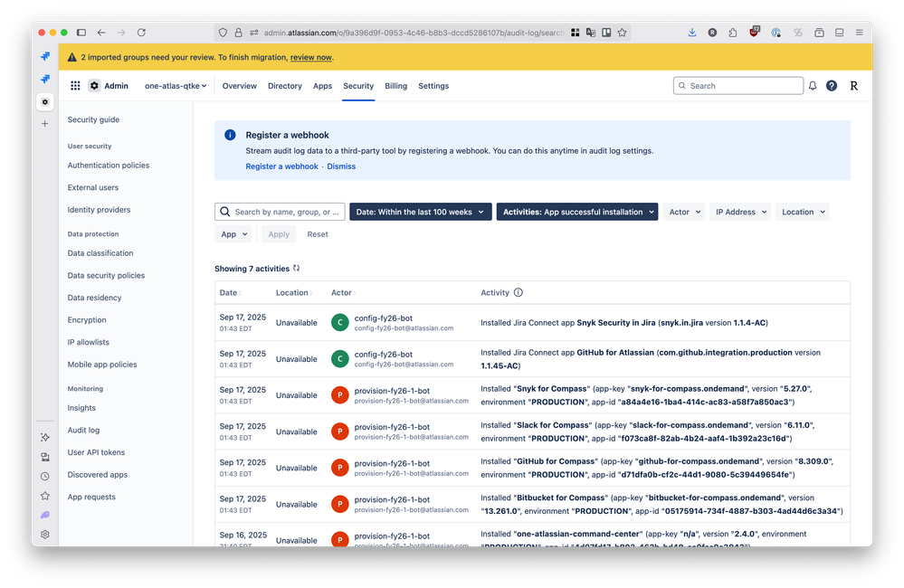Switch to the Security tab
The width and height of the screenshot is (904, 588).
pos(358,86)
